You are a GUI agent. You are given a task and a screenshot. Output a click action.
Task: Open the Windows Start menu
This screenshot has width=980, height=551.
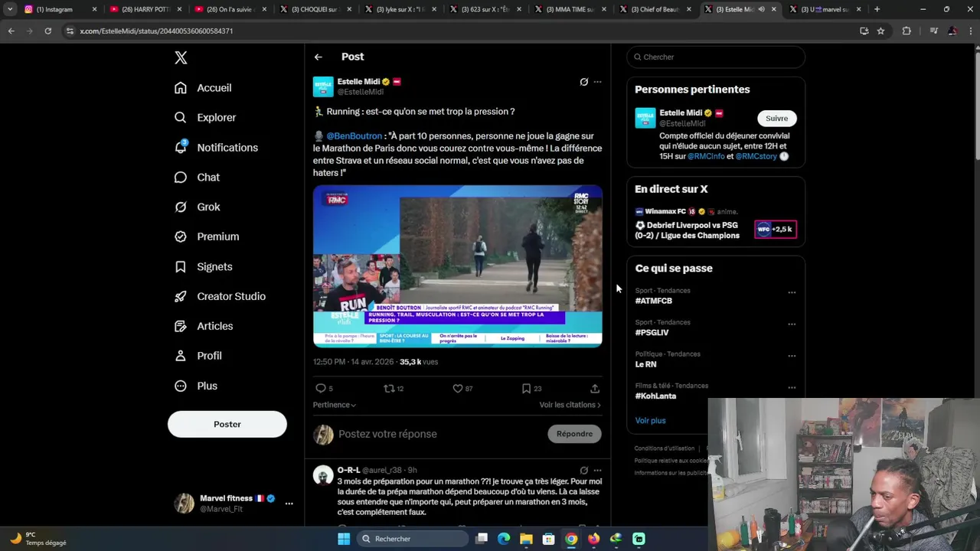click(344, 540)
